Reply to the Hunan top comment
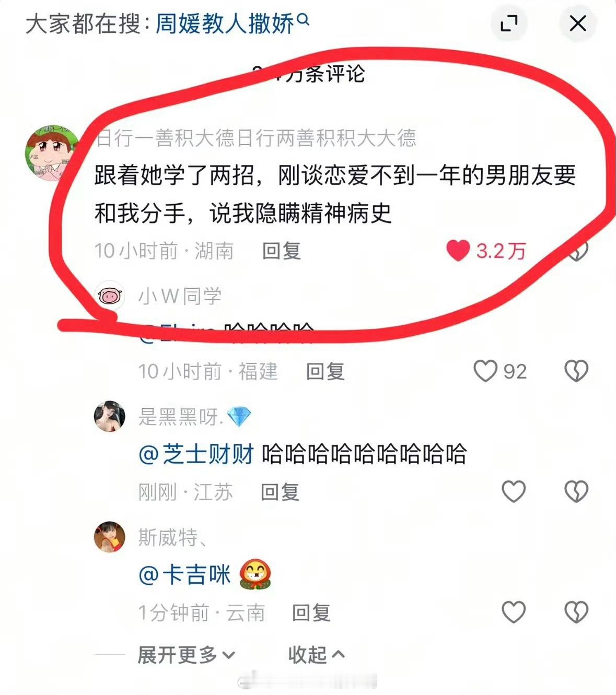Screen dimensions: 616x695 coord(281,251)
